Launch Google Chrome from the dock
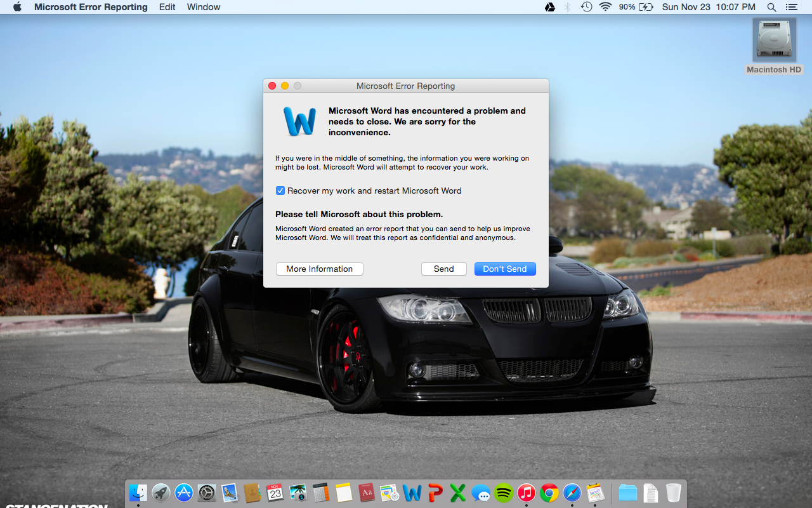This screenshot has height=508, width=812. (x=549, y=492)
